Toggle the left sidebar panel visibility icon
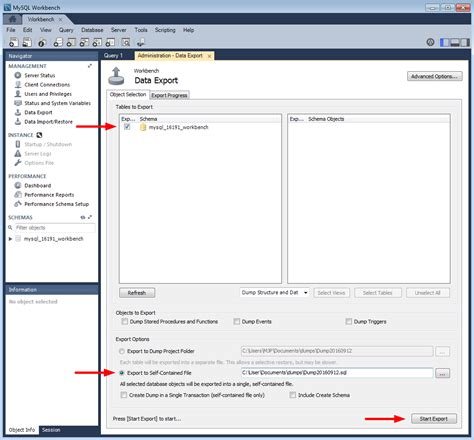 click(x=444, y=42)
